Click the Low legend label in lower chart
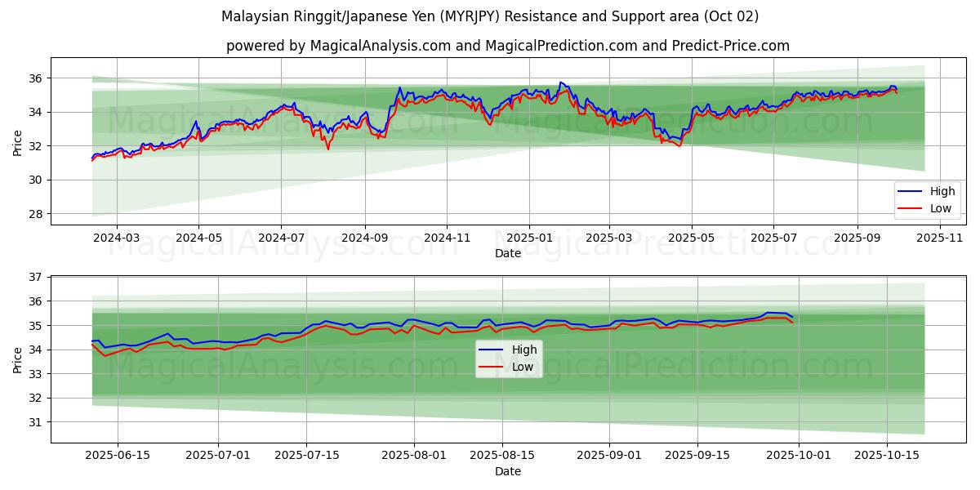The height and width of the screenshot is (490, 980). pyautogui.click(x=523, y=367)
